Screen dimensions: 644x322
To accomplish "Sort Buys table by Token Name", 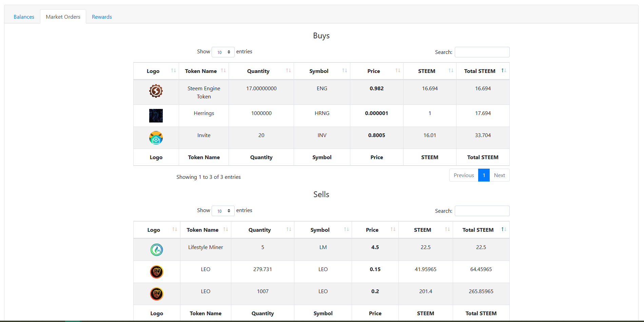I will pos(204,71).
